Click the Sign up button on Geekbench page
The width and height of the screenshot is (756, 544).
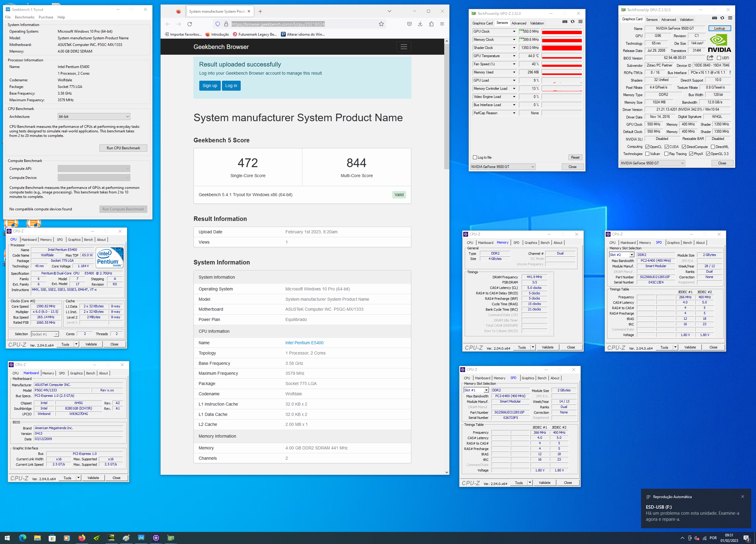[x=210, y=86]
